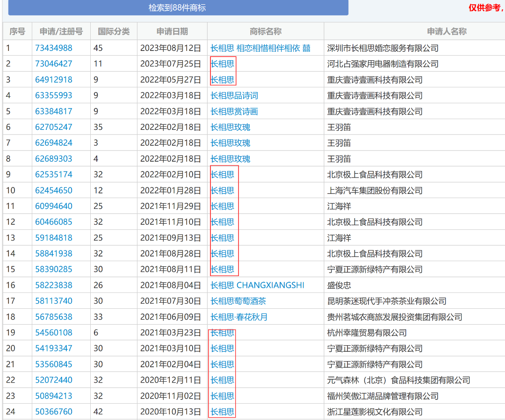Click the 国际分类 column header
This screenshot has height=420, width=505.
click(114, 31)
